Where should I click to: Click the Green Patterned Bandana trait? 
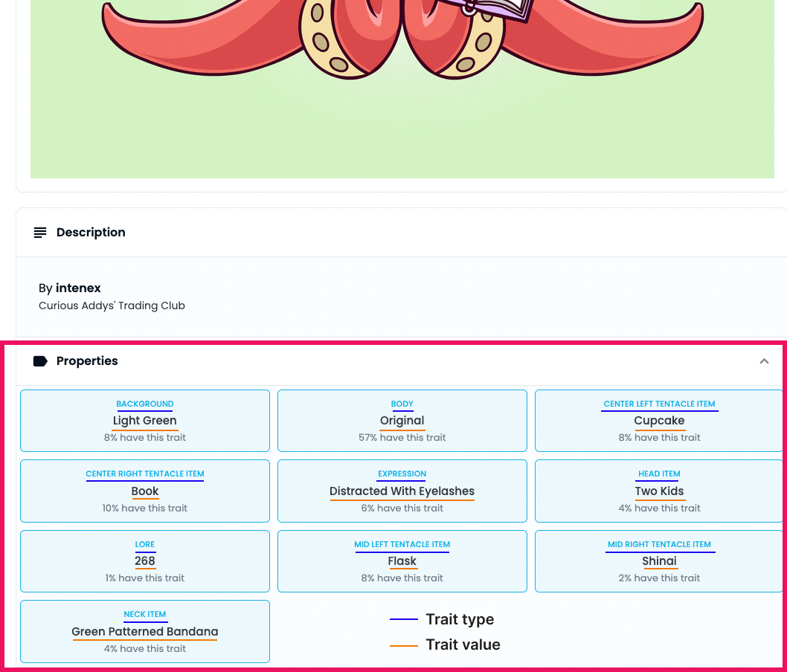point(145,631)
